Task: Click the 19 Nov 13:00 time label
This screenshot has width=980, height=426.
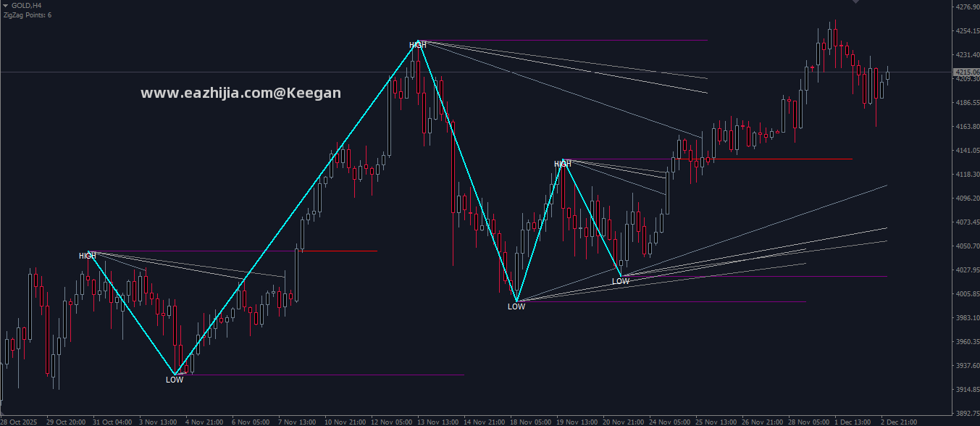Action: coord(577,422)
